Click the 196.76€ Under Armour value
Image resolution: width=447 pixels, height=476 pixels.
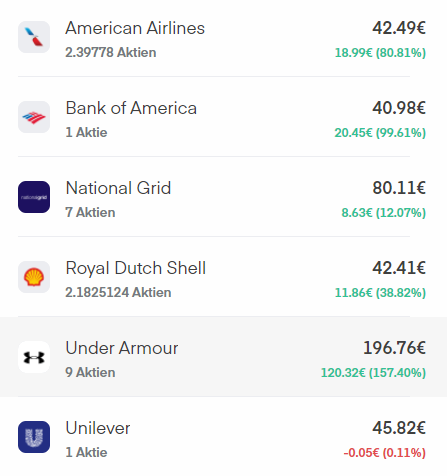[394, 348]
